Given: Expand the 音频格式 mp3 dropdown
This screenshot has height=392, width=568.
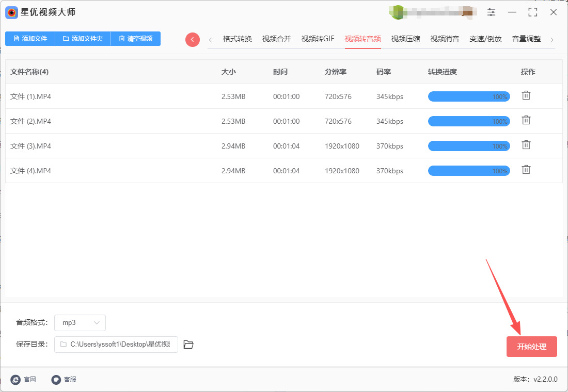Looking at the screenshot, I should [x=80, y=323].
